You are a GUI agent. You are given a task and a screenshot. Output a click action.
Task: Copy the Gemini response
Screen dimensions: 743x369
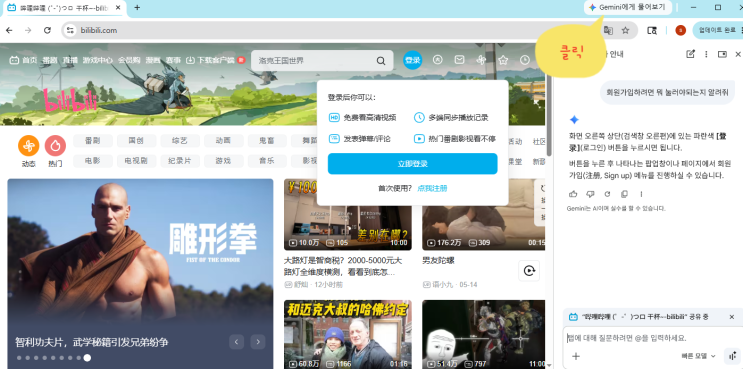pos(625,194)
